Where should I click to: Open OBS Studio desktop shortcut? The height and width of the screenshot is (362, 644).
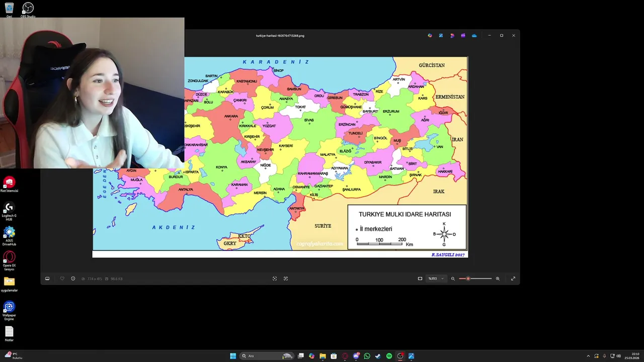[x=28, y=10]
